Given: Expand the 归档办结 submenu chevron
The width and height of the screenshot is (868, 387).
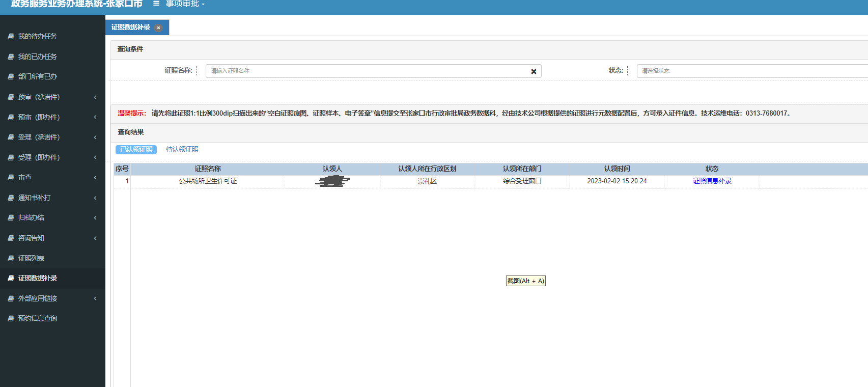Looking at the screenshot, I should tap(95, 217).
